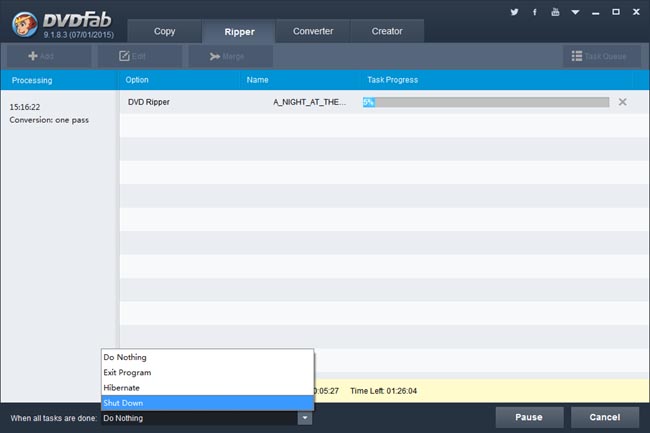Minimize the DVDFab window

pyautogui.click(x=595, y=12)
